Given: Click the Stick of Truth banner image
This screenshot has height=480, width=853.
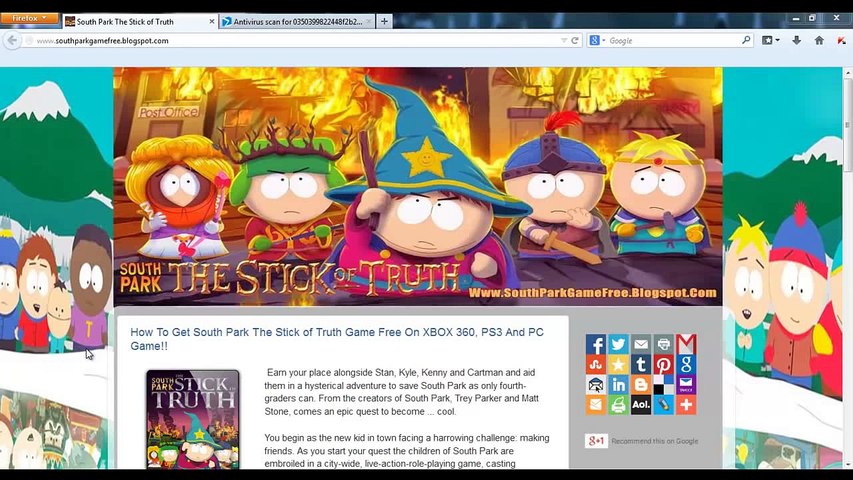Looking at the screenshot, I should click(418, 186).
